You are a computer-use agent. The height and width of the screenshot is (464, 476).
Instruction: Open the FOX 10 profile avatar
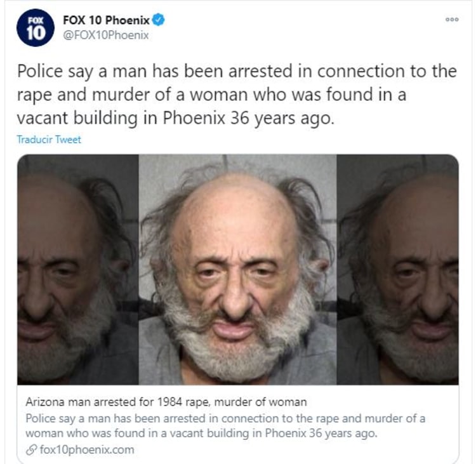coord(35,28)
